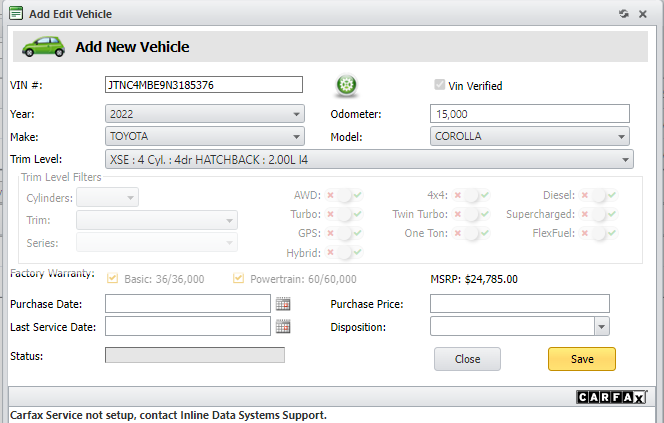
Task: Toggle the GPS filter switch
Action: point(344,233)
